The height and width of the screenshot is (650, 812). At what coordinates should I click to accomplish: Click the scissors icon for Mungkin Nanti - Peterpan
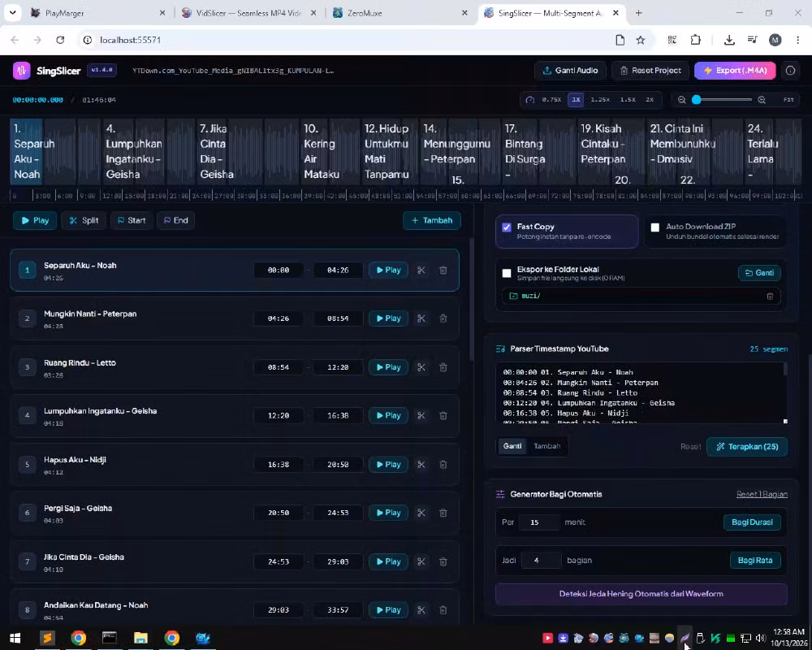[x=421, y=318]
